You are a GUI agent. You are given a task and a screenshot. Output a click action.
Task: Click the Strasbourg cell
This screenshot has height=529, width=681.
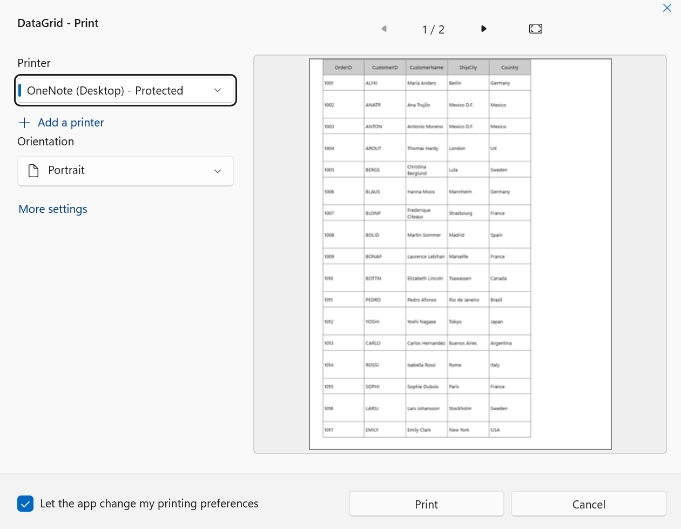point(468,213)
